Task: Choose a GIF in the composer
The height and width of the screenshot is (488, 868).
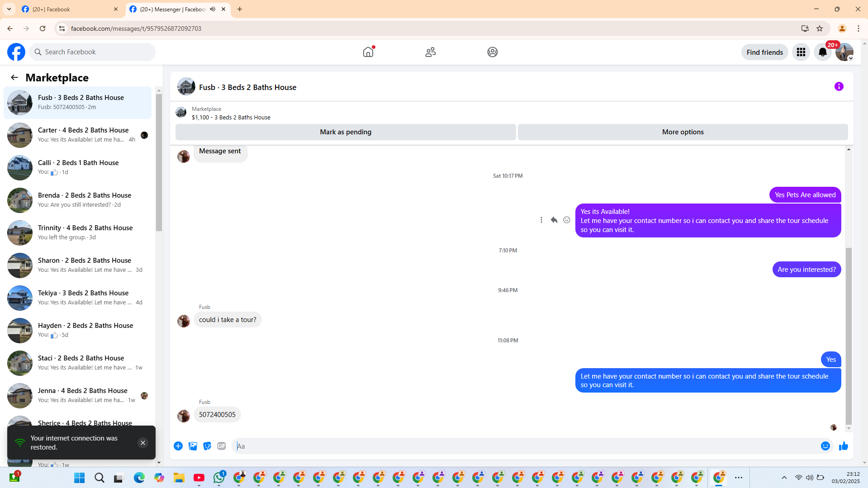Action: (x=222, y=446)
